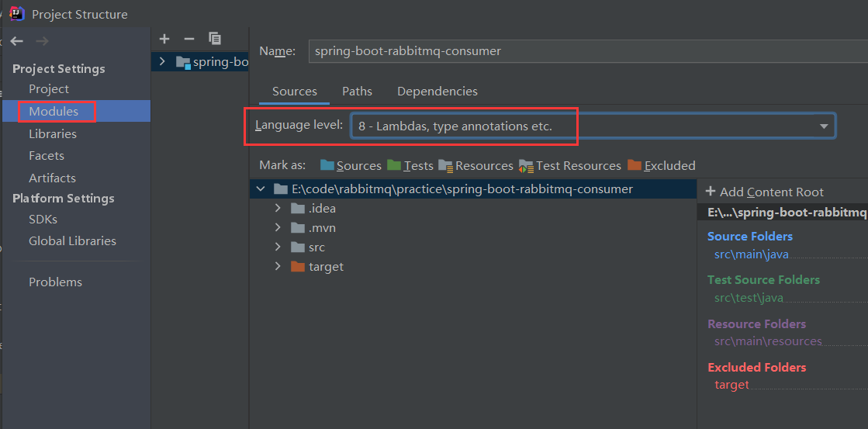Image resolution: width=868 pixels, height=429 pixels.
Task: Expand the src folder
Action: tap(278, 247)
